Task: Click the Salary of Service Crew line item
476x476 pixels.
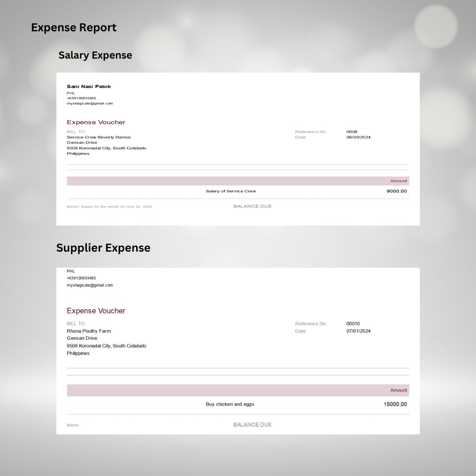Action: tap(231, 191)
